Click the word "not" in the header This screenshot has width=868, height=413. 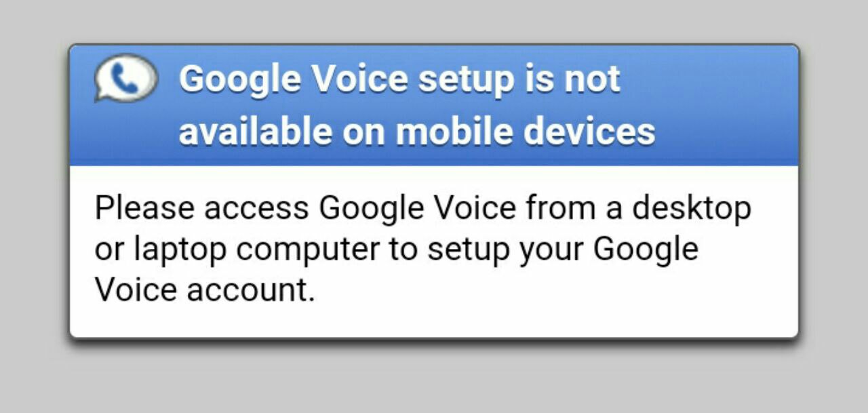pyautogui.click(x=592, y=79)
